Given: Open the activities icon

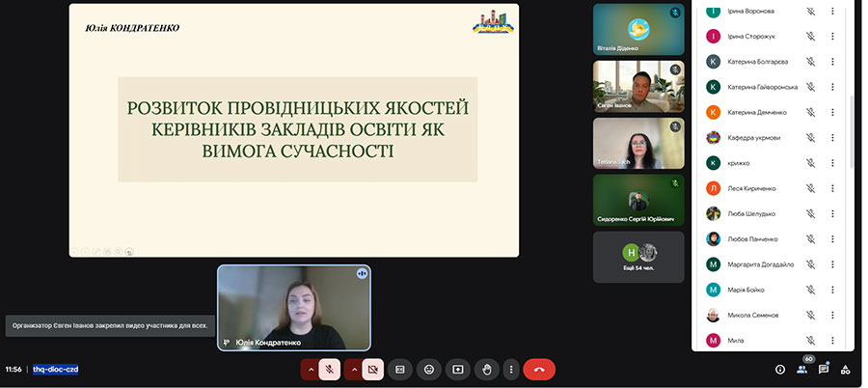Looking at the screenshot, I should point(845,369).
